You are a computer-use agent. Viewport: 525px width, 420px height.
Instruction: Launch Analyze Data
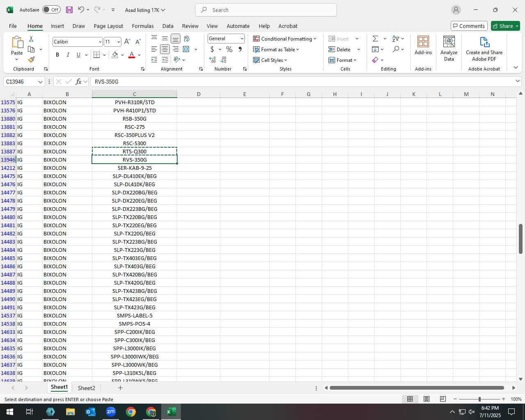tap(449, 48)
